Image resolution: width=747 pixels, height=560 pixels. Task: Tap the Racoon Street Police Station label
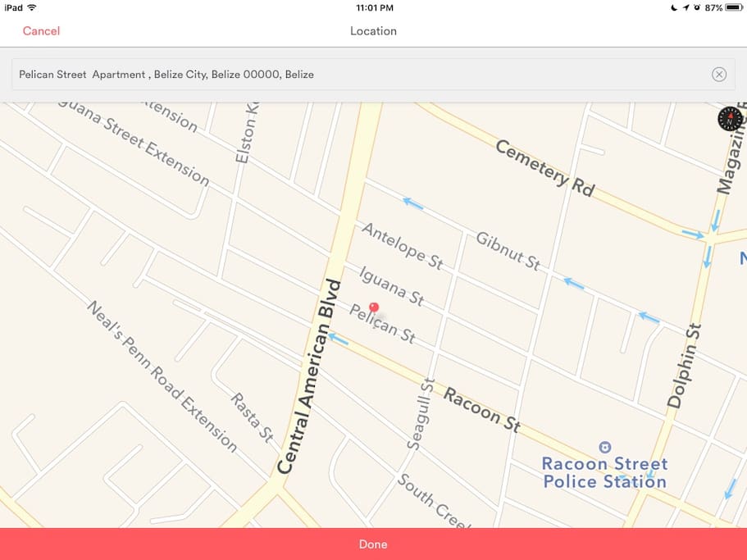coord(604,472)
